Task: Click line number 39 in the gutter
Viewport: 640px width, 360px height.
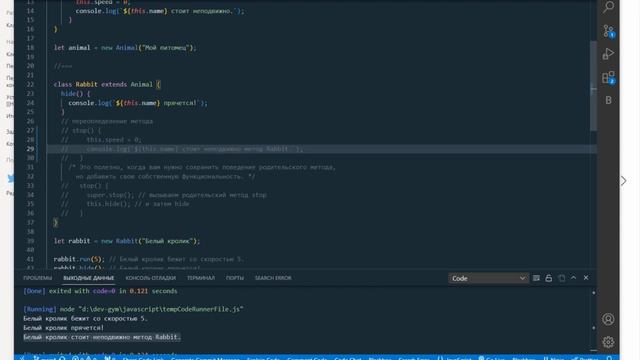Action: (30, 241)
